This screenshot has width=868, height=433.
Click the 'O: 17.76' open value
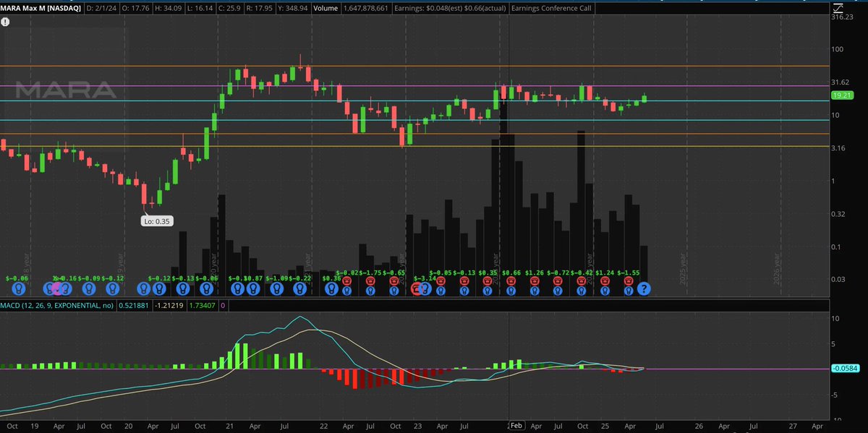[135, 10]
